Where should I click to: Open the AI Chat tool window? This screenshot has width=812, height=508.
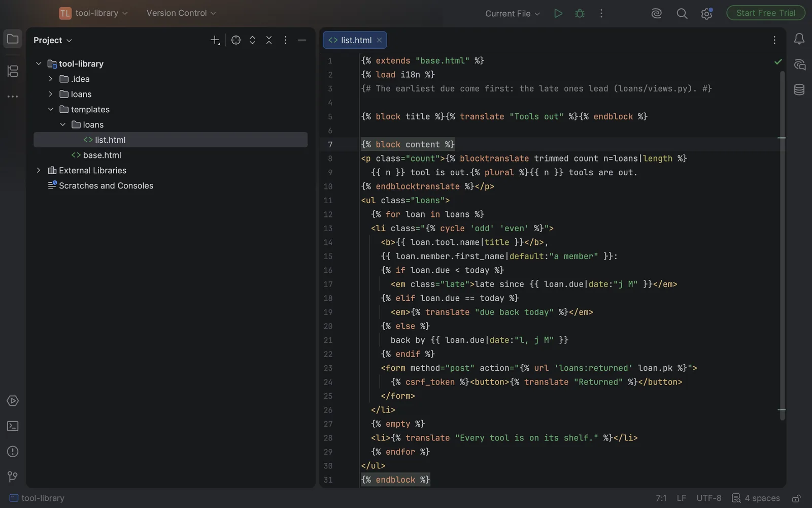799,65
